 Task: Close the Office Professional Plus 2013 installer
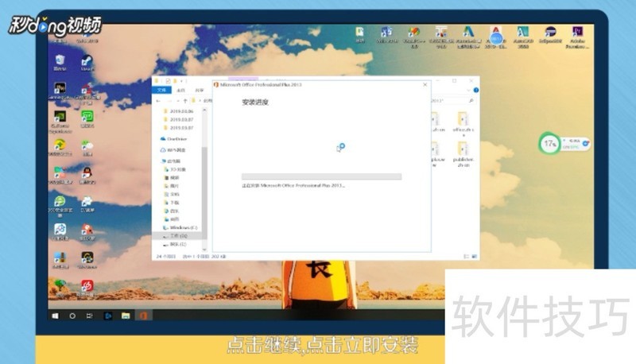click(425, 85)
